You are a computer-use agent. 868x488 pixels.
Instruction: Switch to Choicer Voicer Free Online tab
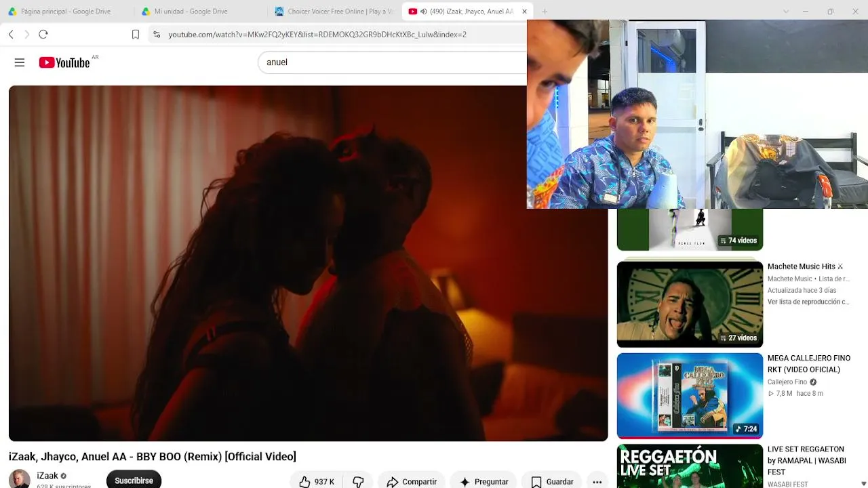tap(334, 12)
